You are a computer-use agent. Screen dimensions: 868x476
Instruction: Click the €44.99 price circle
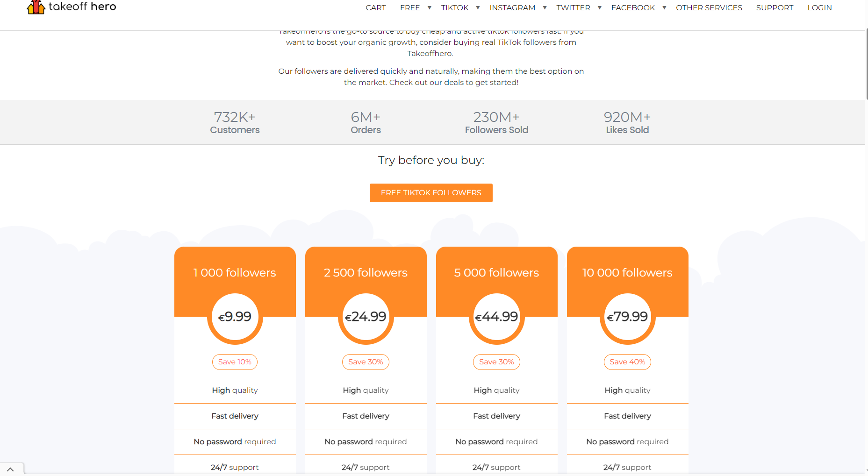(496, 317)
